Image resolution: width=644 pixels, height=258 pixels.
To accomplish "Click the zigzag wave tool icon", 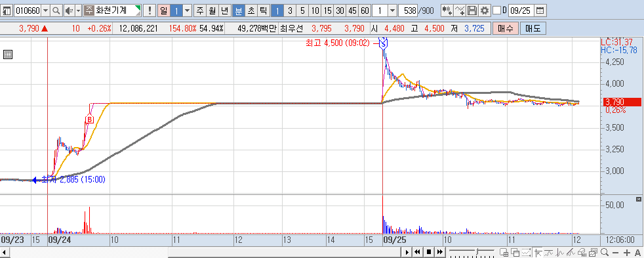I will pyautogui.click(x=559, y=252).
